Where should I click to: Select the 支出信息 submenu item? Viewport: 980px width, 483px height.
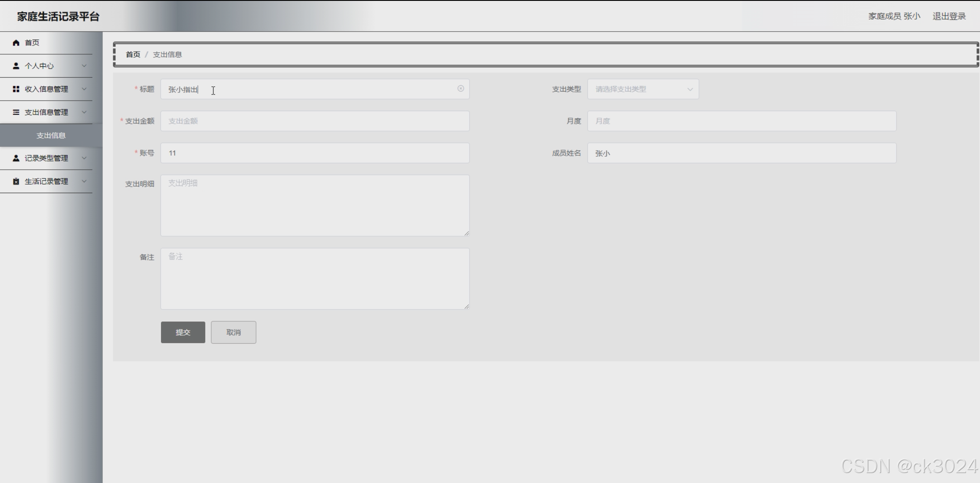[x=51, y=135]
